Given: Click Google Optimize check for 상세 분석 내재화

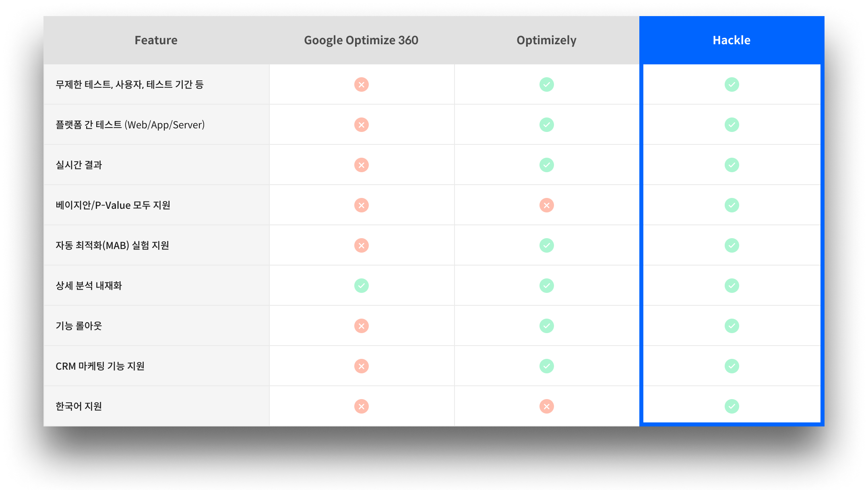Looking at the screenshot, I should point(361,286).
